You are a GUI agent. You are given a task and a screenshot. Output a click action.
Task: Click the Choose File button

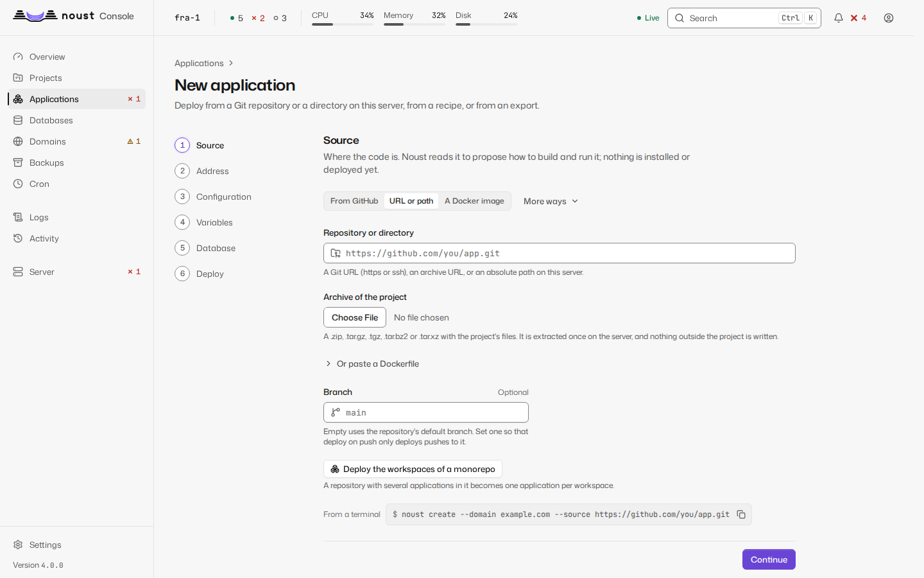(355, 317)
